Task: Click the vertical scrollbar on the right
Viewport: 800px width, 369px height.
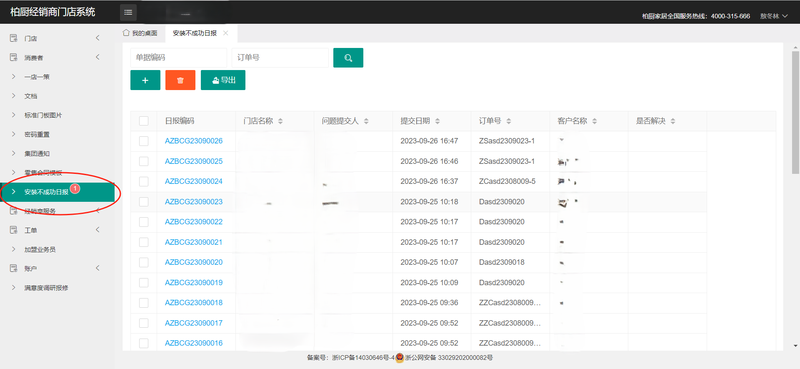Action: (795, 112)
